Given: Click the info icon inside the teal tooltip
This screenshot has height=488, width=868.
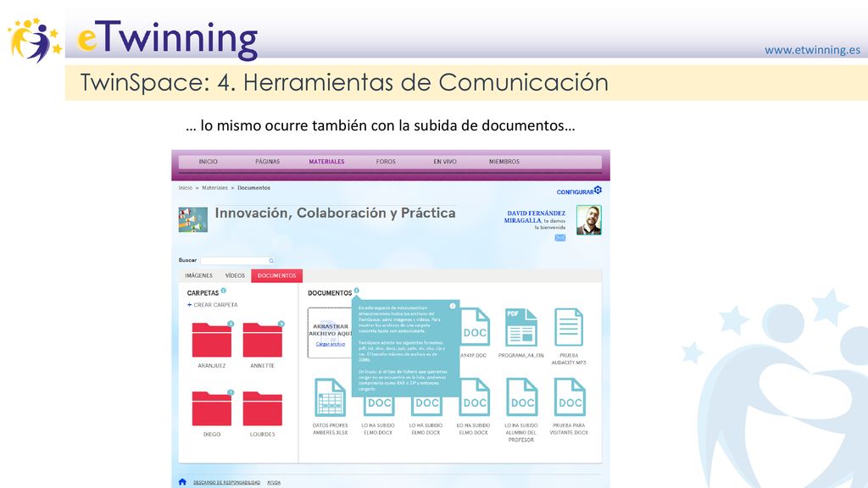Looking at the screenshot, I should (453, 306).
